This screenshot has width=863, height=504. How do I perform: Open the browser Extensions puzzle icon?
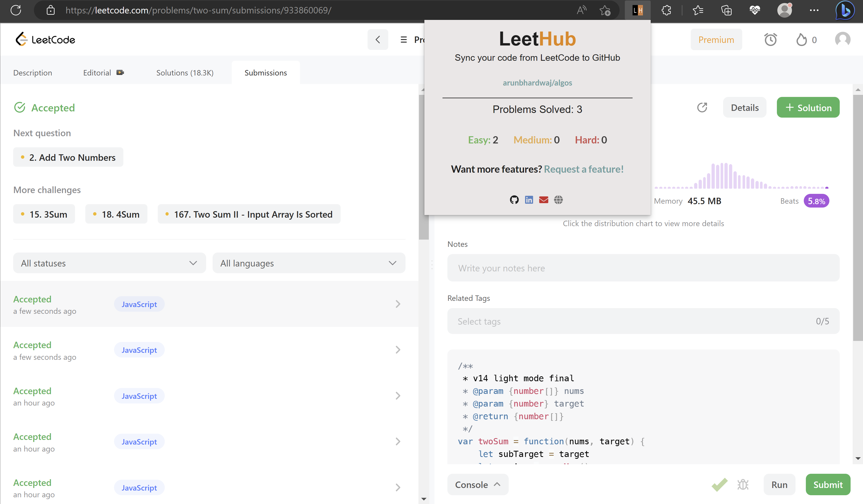coord(666,10)
